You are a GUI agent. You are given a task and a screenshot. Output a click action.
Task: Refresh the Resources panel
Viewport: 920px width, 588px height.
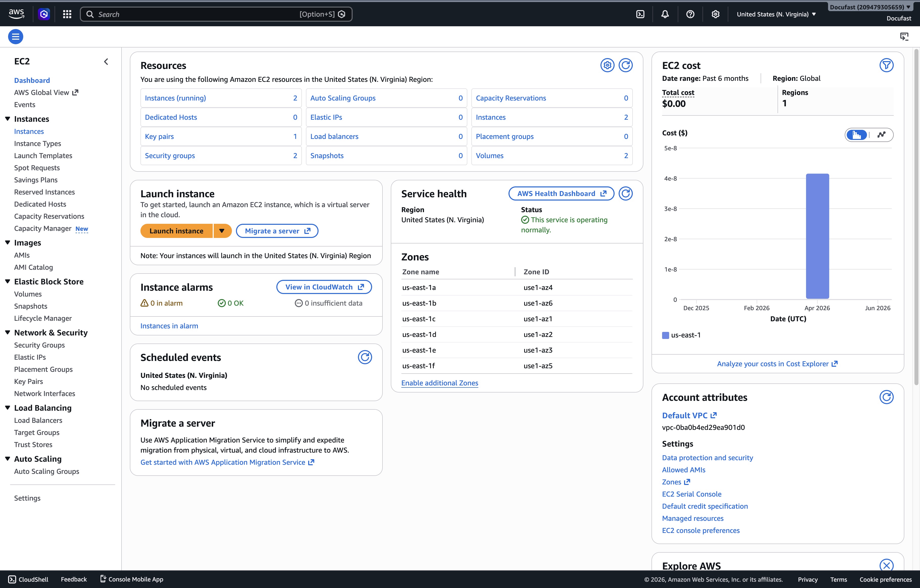tap(625, 65)
